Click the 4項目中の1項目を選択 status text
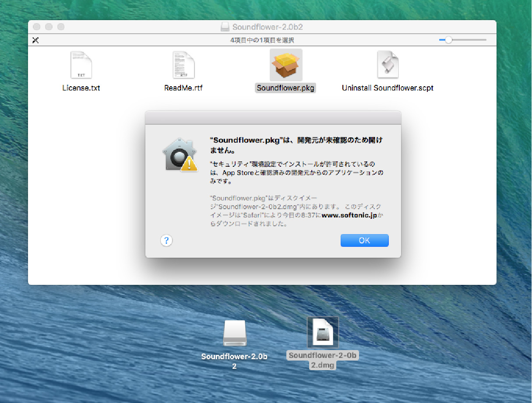Viewport: 532px width, 403px height. (x=262, y=40)
